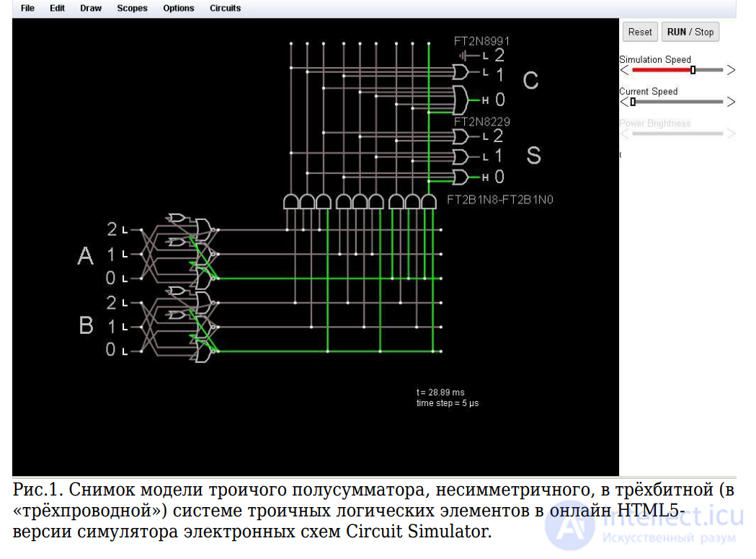Click the FT2N8991 label text
This screenshot has height=559, width=756.
pyautogui.click(x=481, y=42)
